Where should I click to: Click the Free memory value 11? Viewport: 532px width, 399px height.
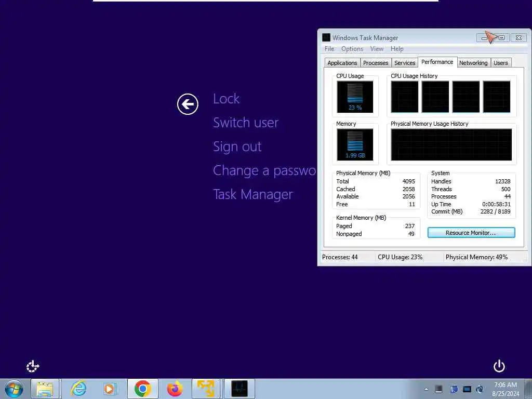point(412,205)
